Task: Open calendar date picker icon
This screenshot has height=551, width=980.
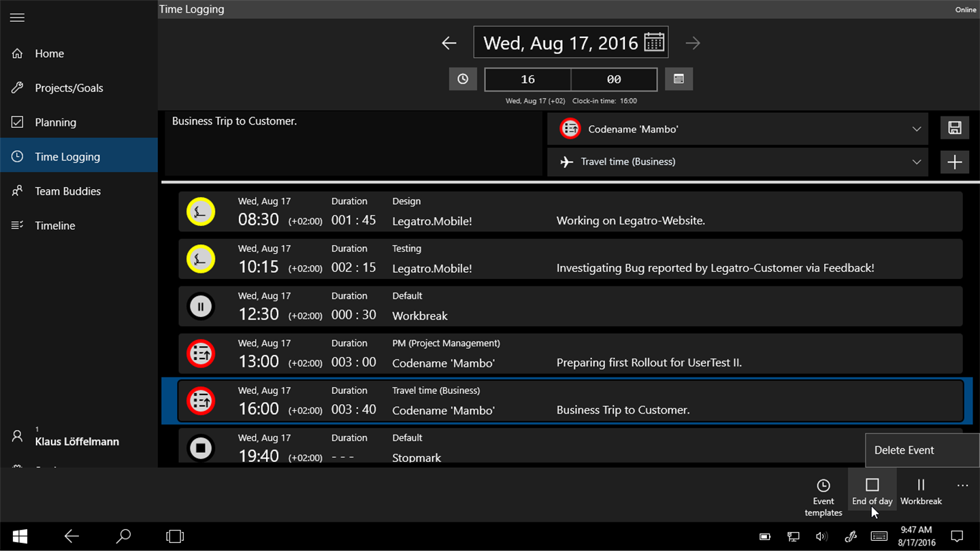Action: point(654,42)
